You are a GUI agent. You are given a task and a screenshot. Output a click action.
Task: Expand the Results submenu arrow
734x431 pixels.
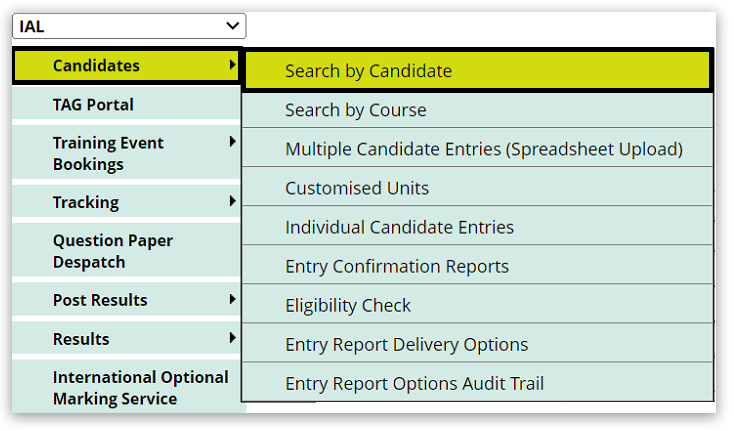232,338
